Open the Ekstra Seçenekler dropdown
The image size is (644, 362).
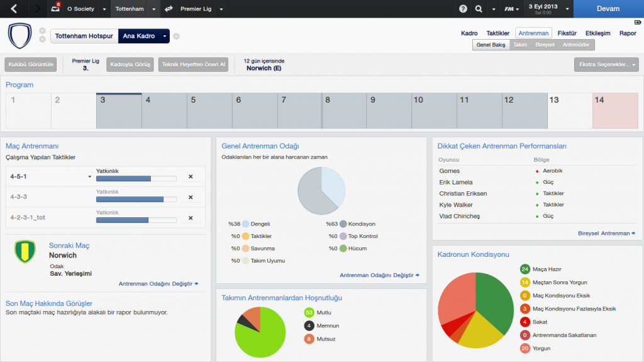click(x=606, y=64)
